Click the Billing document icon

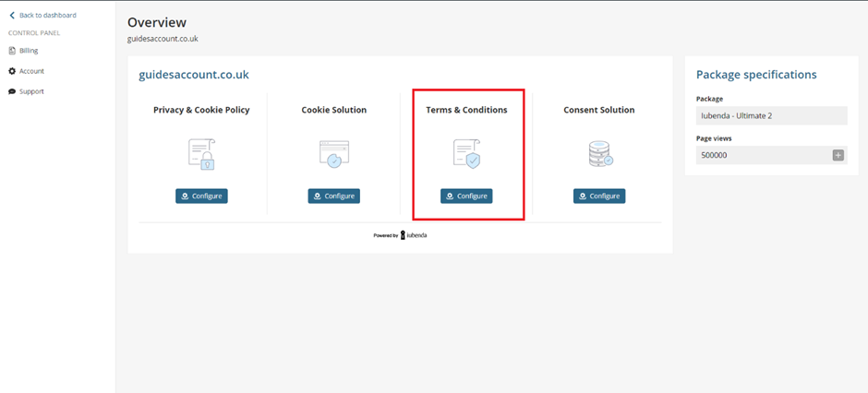pos(12,51)
